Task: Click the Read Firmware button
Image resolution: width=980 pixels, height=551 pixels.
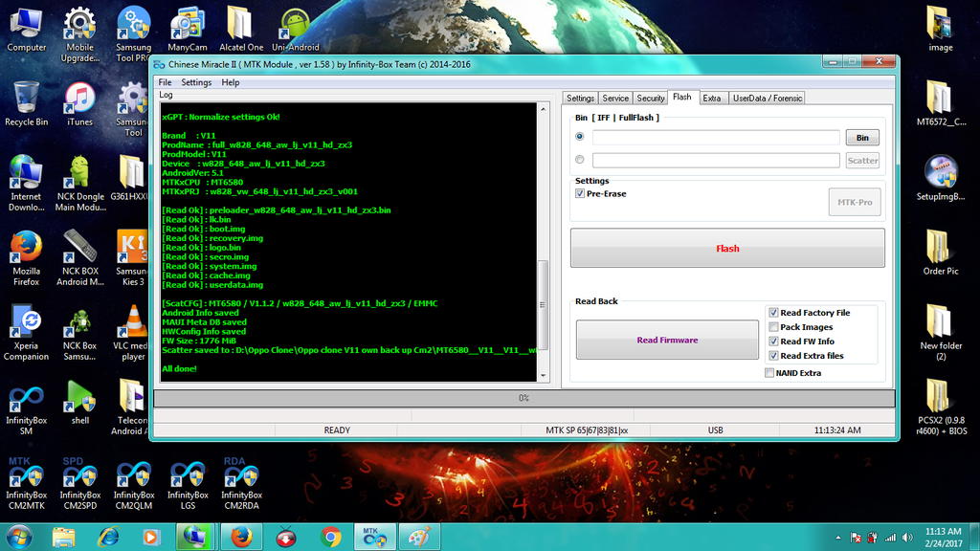Action: 667,340
